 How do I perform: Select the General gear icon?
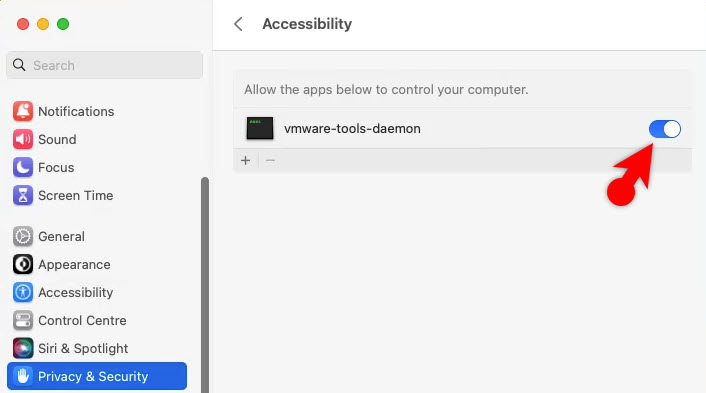[23, 236]
